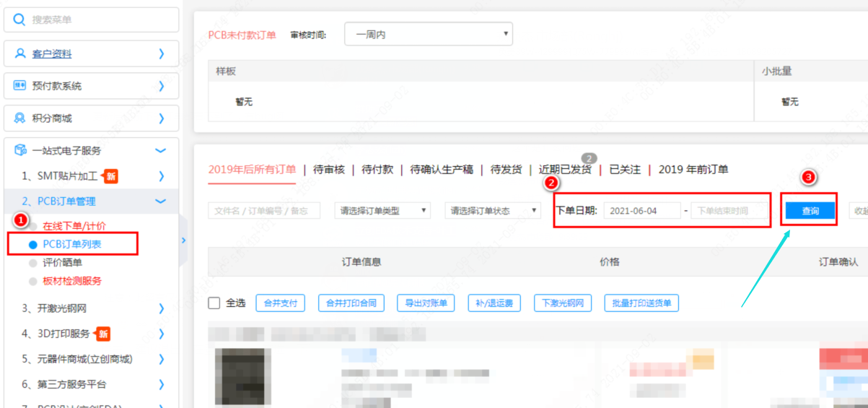Click the 导出对账单 button
Image resolution: width=868 pixels, height=408 pixels.
[x=425, y=303]
